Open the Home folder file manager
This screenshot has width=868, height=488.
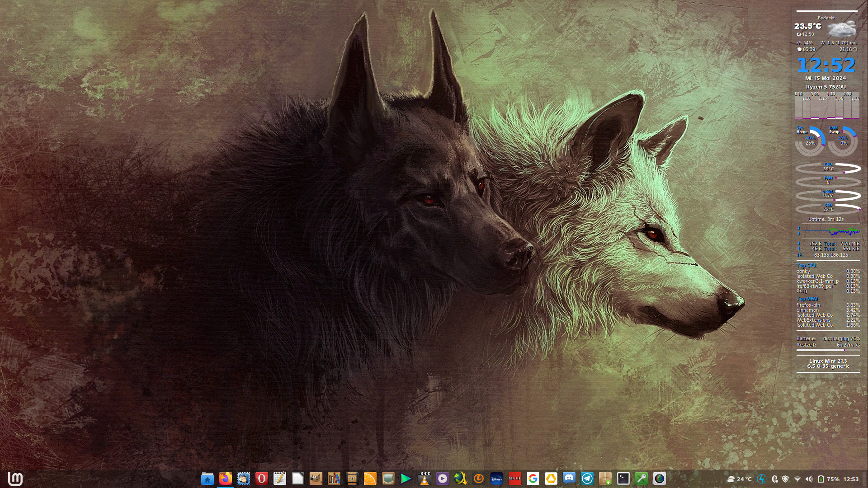[208, 479]
